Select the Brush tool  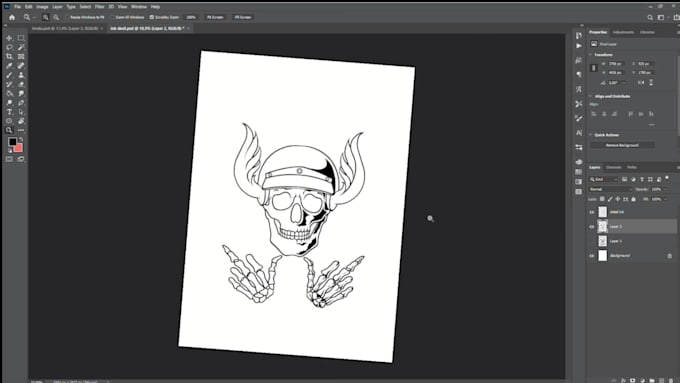click(x=9, y=75)
